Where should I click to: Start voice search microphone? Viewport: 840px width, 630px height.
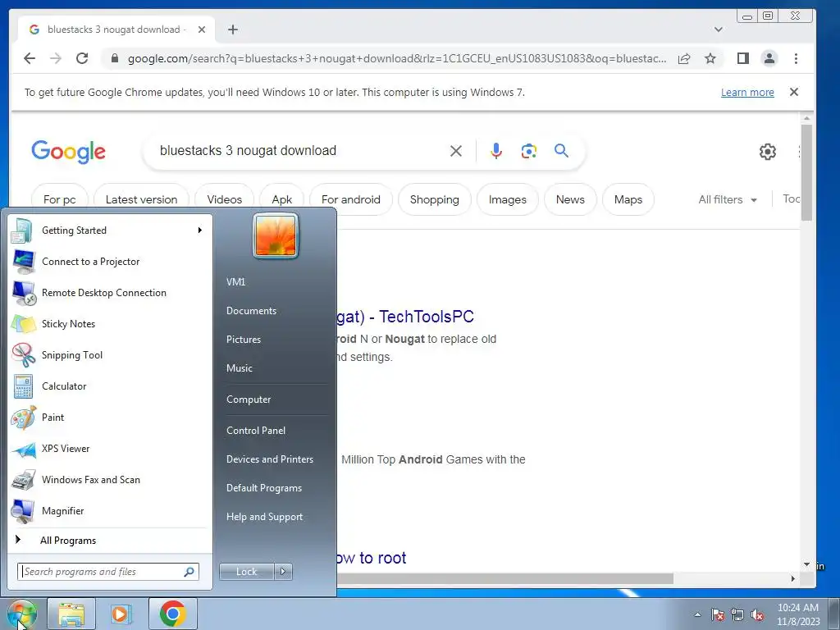(x=496, y=151)
